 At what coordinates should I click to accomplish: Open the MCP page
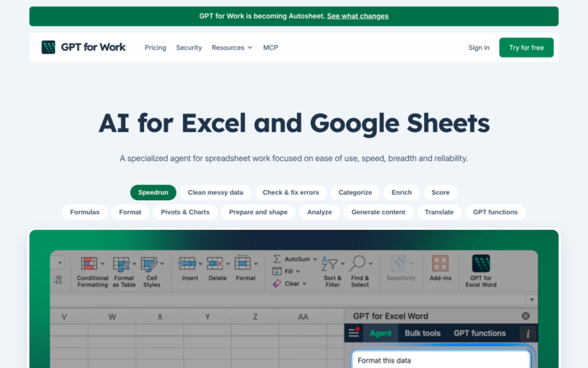click(x=270, y=48)
